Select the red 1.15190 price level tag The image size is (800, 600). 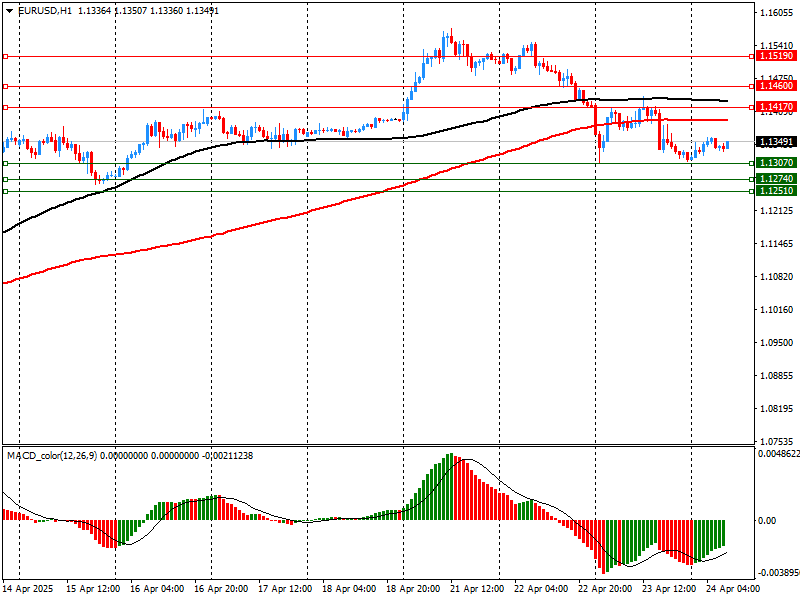coord(775,57)
